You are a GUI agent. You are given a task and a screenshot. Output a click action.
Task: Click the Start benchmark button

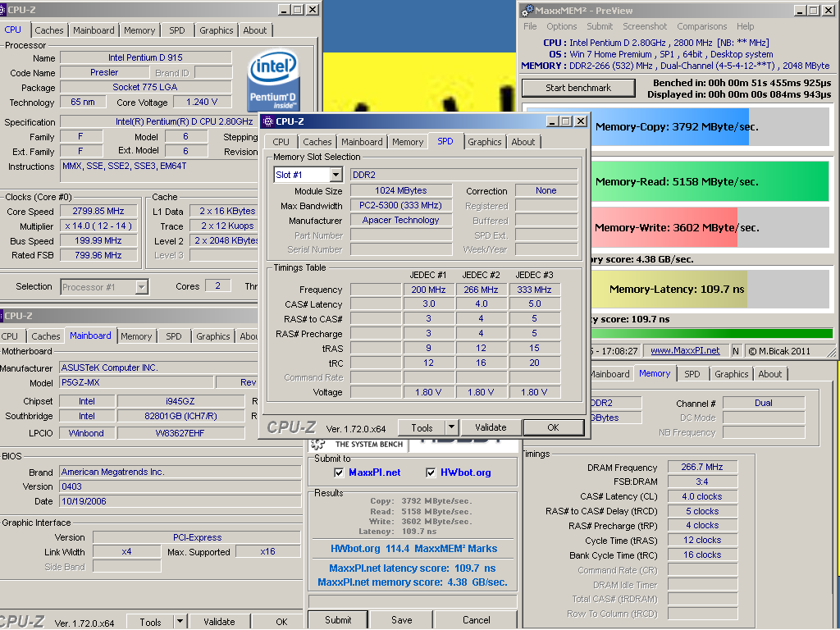(x=578, y=88)
